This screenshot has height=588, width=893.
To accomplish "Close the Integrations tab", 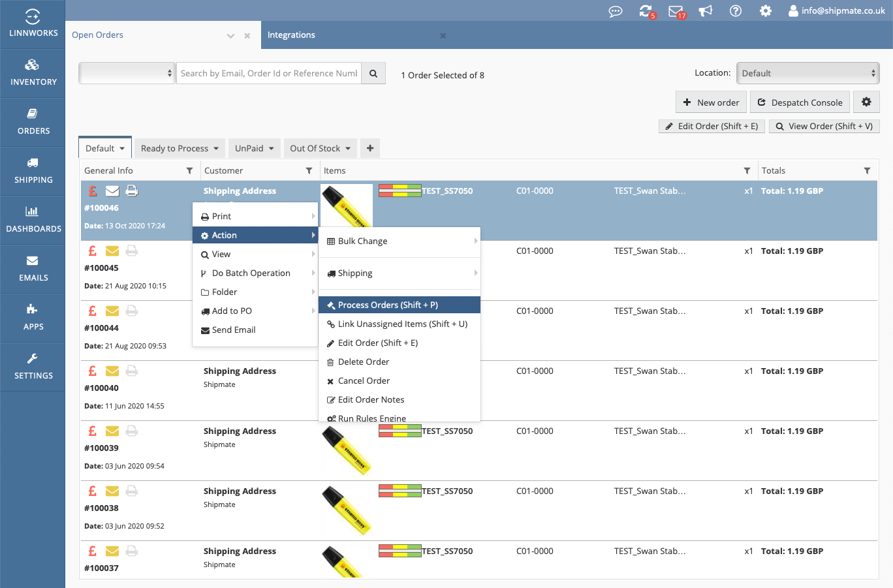I will [x=443, y=36].
